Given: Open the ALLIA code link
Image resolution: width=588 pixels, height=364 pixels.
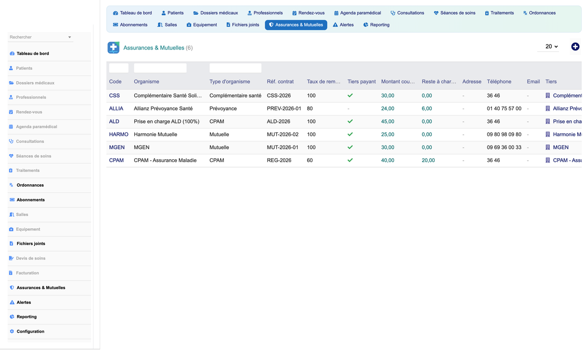Looking at the screenshot, I should click(x=116, y=108).
